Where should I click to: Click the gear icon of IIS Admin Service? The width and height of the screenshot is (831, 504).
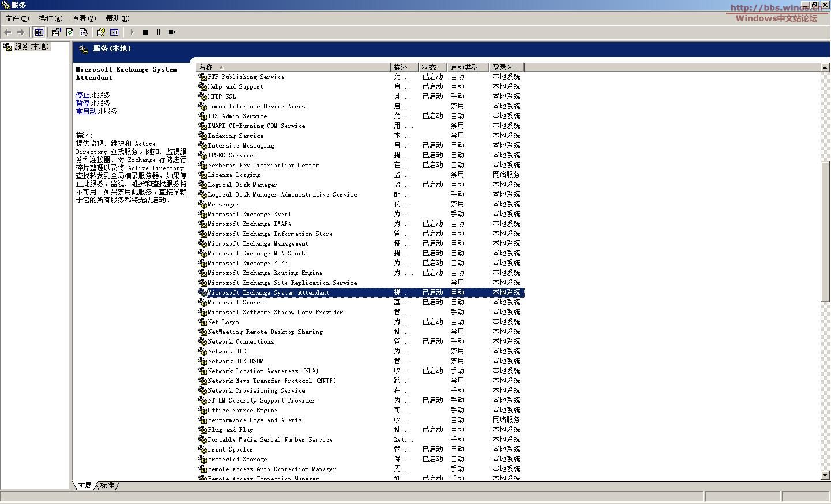pyautogui.click(x=202, y=116)
